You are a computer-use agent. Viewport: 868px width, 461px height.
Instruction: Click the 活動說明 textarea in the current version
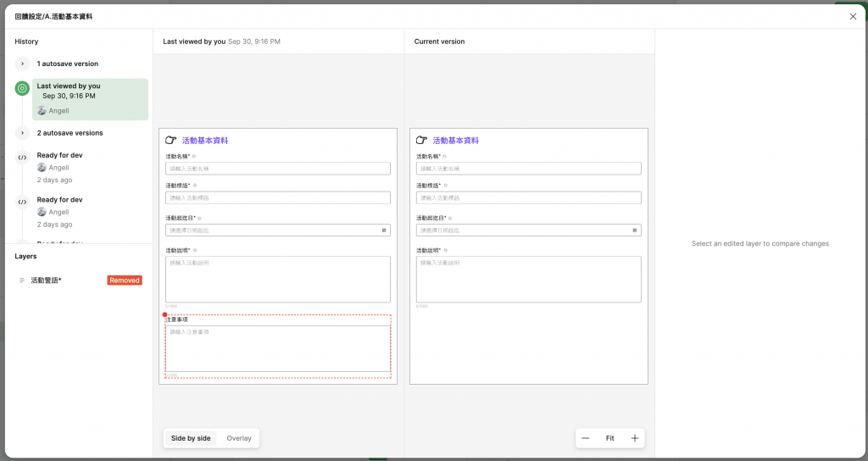click(x=529, y=280)
